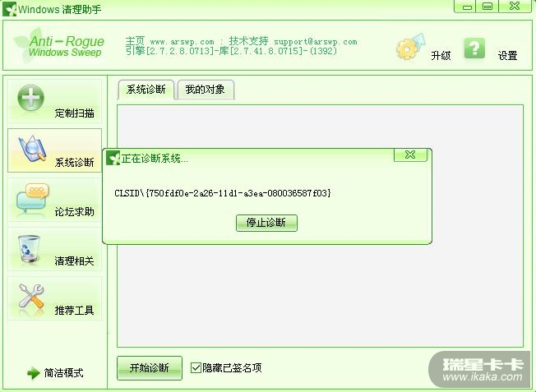The image size is (536, 392).
Task: Minimize the Windows 清理助手 window
Action: pyautogui.click(x=467, y=7)
